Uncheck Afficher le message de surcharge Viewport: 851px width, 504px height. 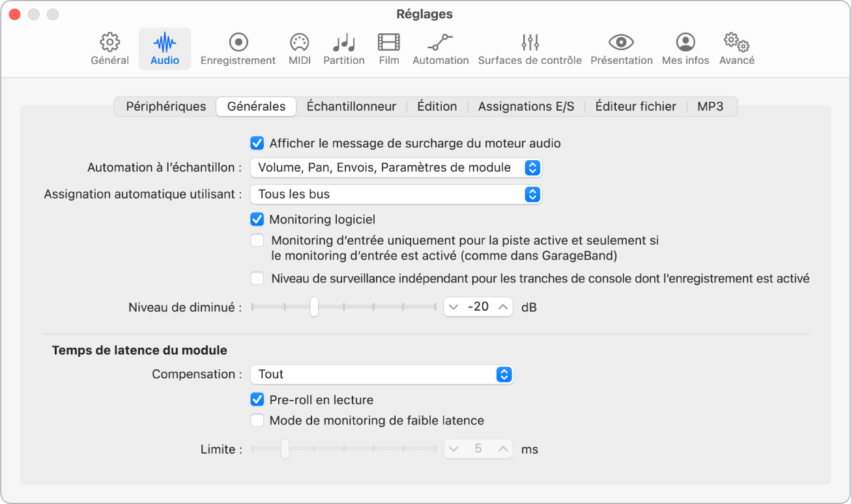click(x=257, y=143)
